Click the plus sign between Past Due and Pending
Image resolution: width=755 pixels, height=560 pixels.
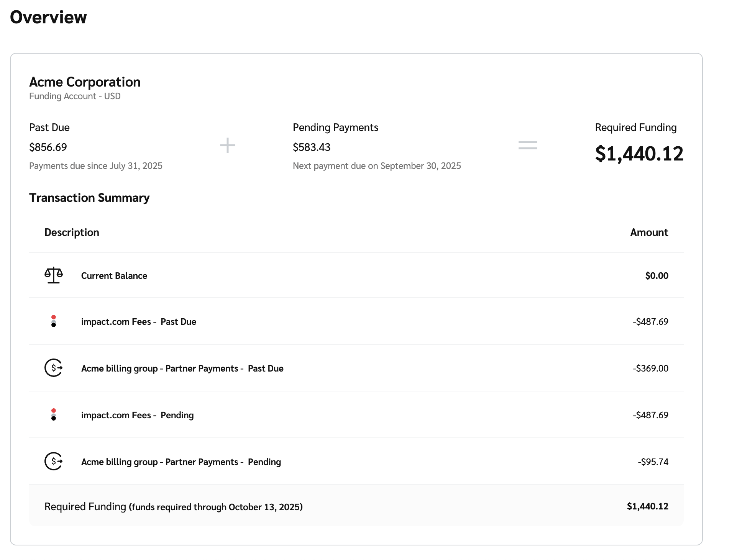227,145
